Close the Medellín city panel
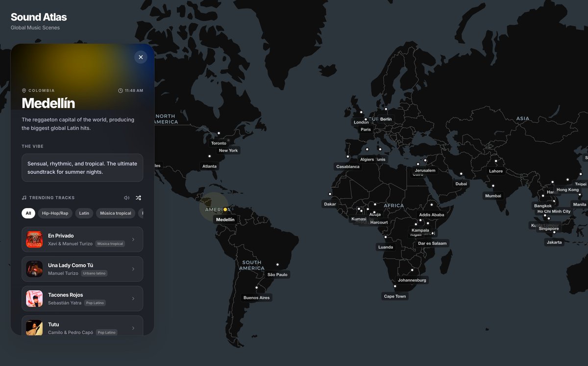This screenshot has width=588, height=366. click(x=141, y=57)
